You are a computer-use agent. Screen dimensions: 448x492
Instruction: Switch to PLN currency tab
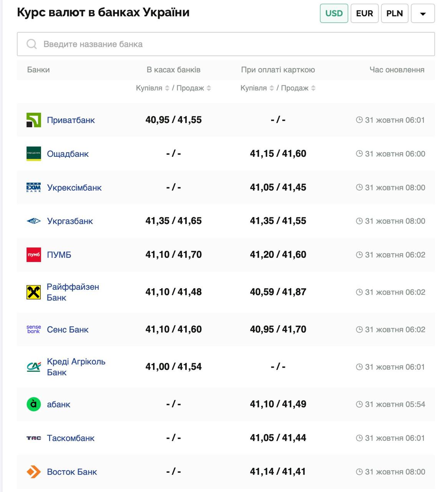394,13
